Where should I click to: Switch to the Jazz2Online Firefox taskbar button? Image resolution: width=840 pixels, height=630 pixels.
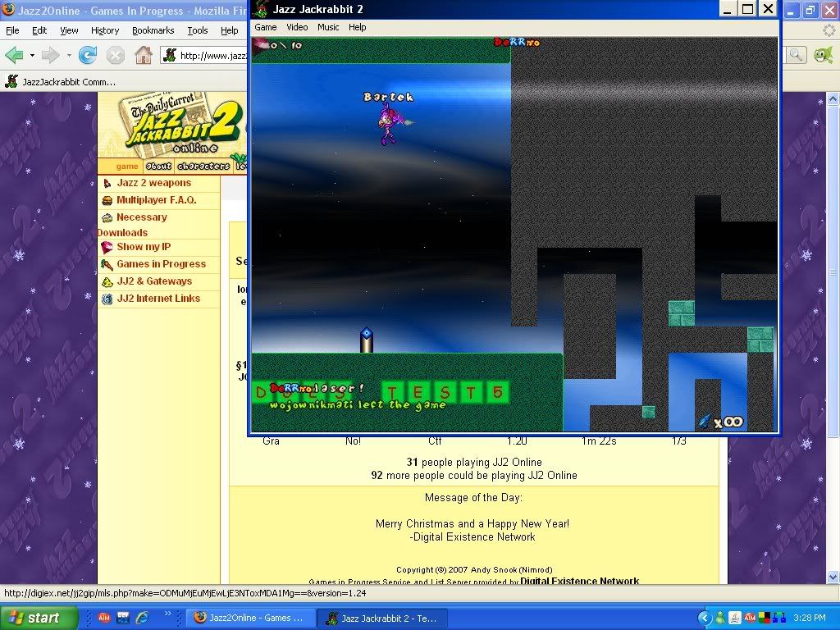pos(250,618)
